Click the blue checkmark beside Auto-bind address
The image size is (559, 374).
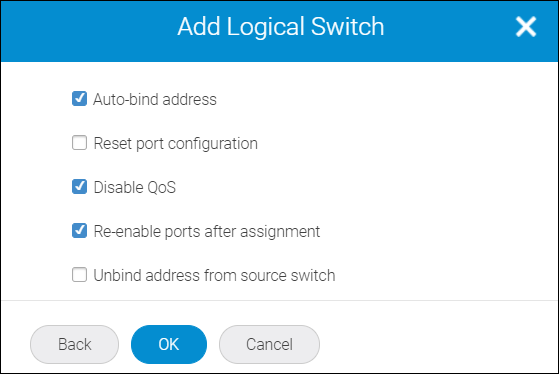point(79,99)
